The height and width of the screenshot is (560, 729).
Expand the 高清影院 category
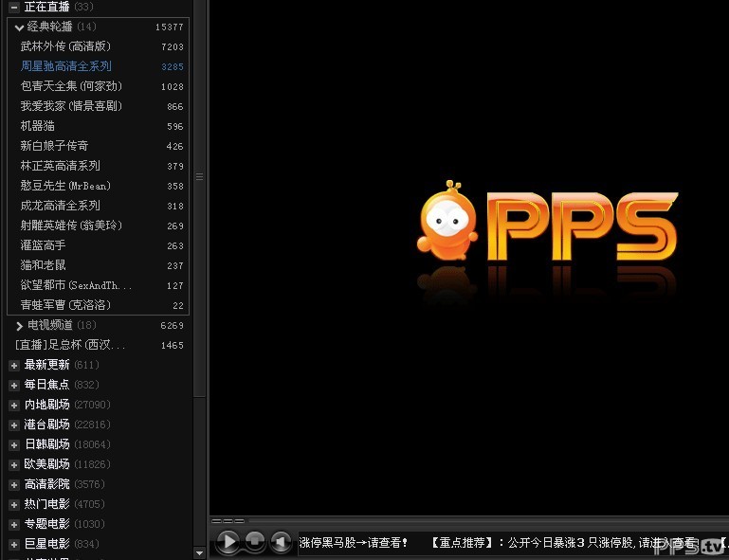(x=14, y=485)
